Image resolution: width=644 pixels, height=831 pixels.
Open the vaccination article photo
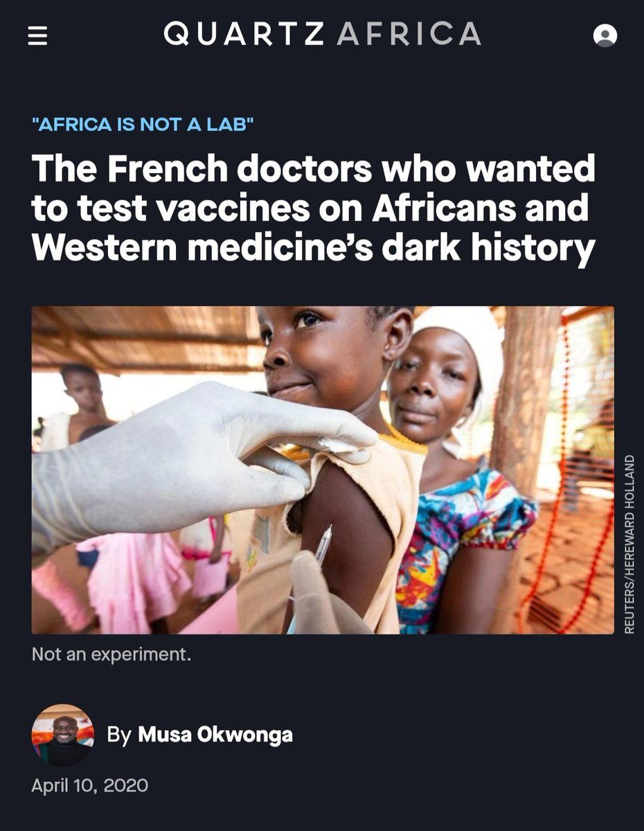coord(323,470)
